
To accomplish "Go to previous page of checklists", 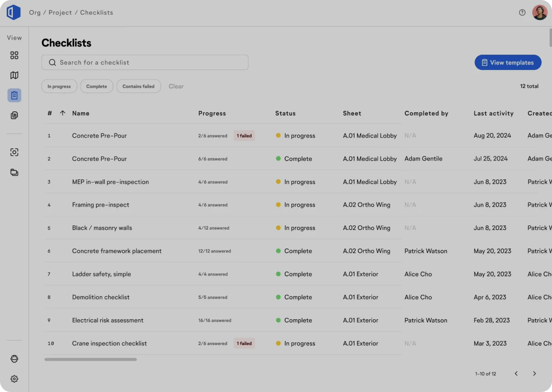I will (516, 374).
